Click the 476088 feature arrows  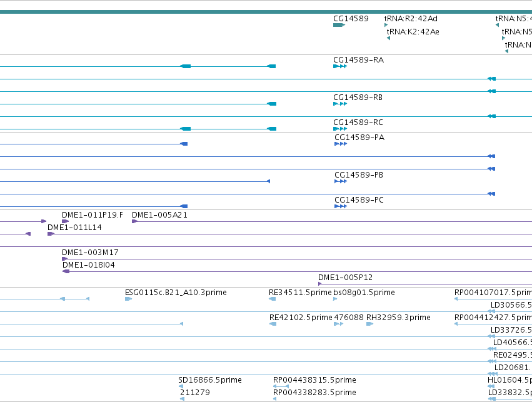click(x=339, y=324)
